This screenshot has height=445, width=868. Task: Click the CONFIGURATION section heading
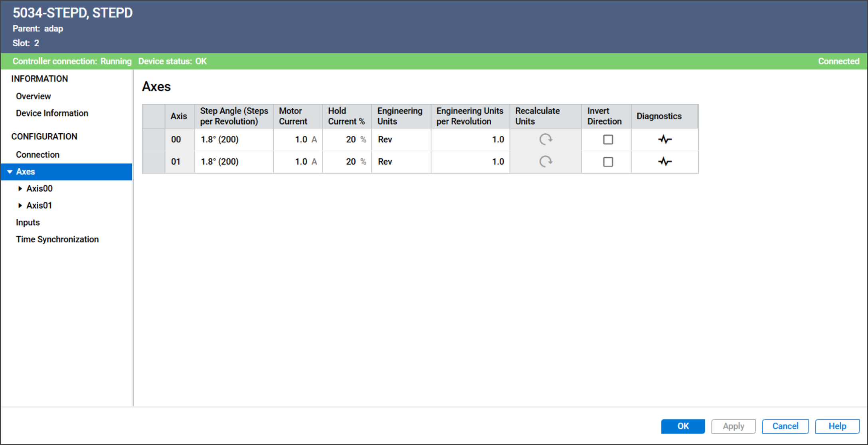pos(44,136)
